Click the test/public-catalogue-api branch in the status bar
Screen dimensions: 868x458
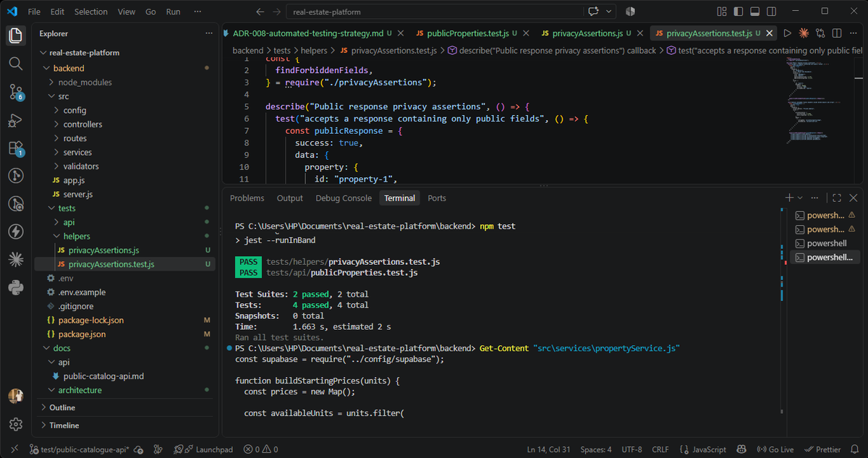tap(80, 449)
